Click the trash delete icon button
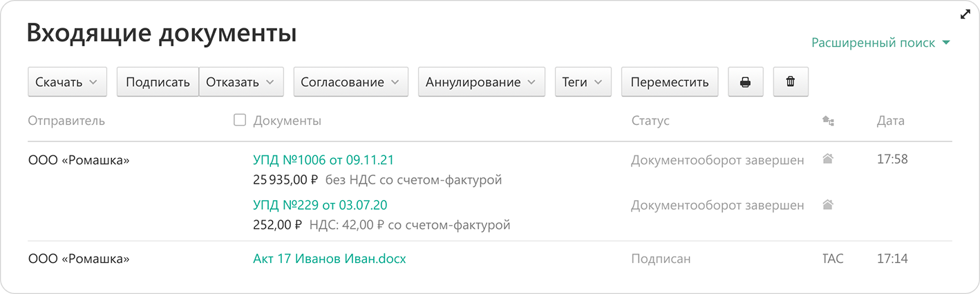The width and height of the screenshot is (980, 294). click(x=791, y=82)
